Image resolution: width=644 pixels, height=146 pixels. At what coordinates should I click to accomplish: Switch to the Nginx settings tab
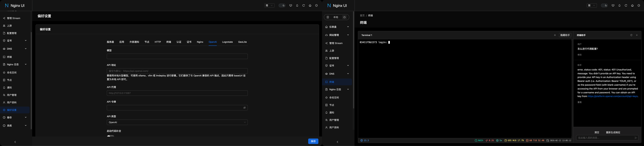pos(200,42)
